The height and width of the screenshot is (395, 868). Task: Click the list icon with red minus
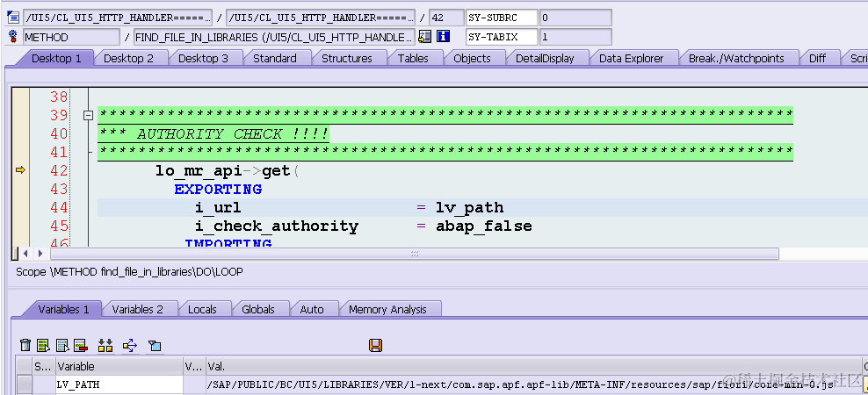pyautogui.click(x=82, y=346)
